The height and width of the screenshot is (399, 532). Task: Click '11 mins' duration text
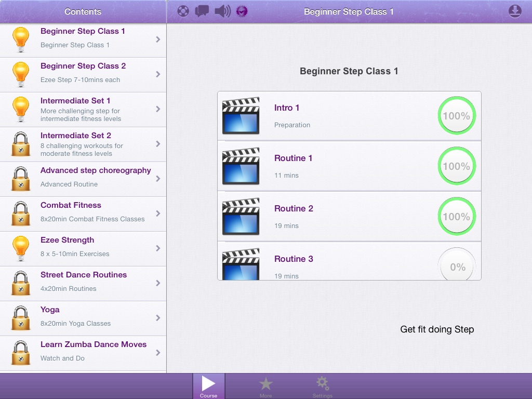pos(286,176)
